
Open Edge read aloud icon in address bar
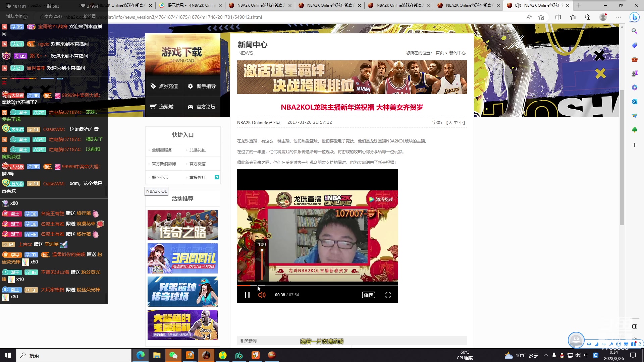click(529, 17)
